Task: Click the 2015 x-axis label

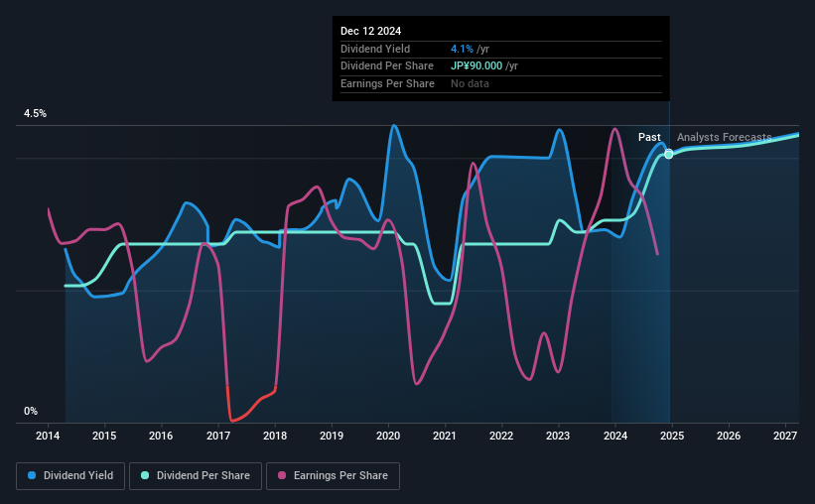Action: (x=104, y=436)
